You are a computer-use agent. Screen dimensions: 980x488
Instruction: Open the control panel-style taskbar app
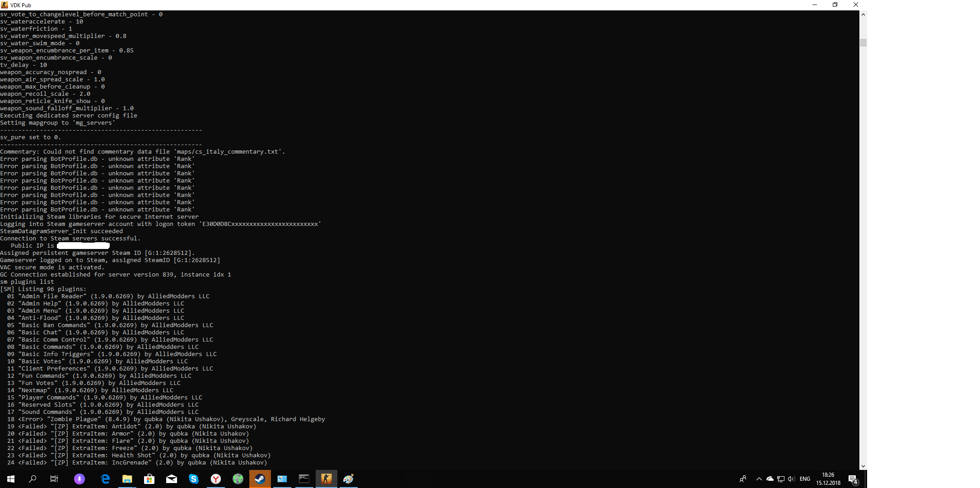282,479
